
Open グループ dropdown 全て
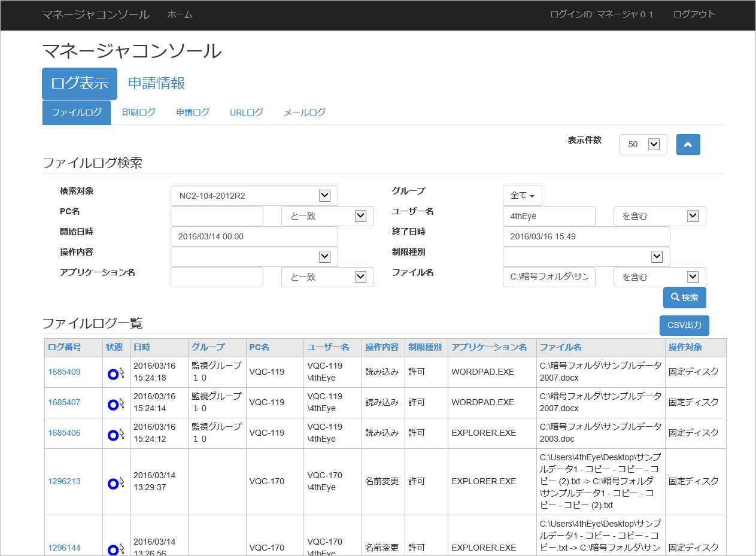coord(523,195)
